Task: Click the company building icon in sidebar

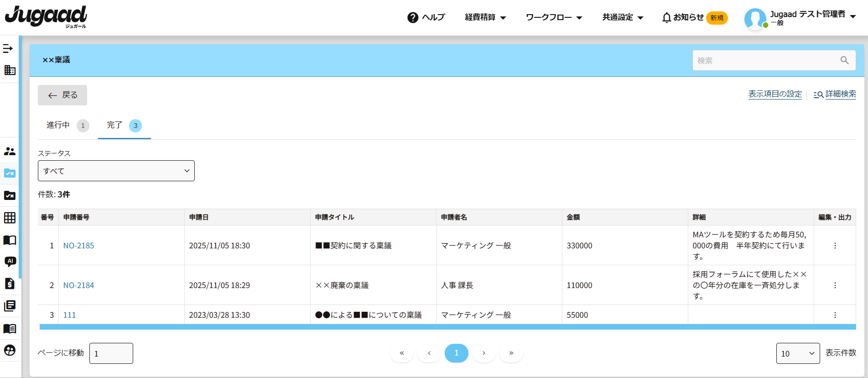Action: click(x=10, y=70)
